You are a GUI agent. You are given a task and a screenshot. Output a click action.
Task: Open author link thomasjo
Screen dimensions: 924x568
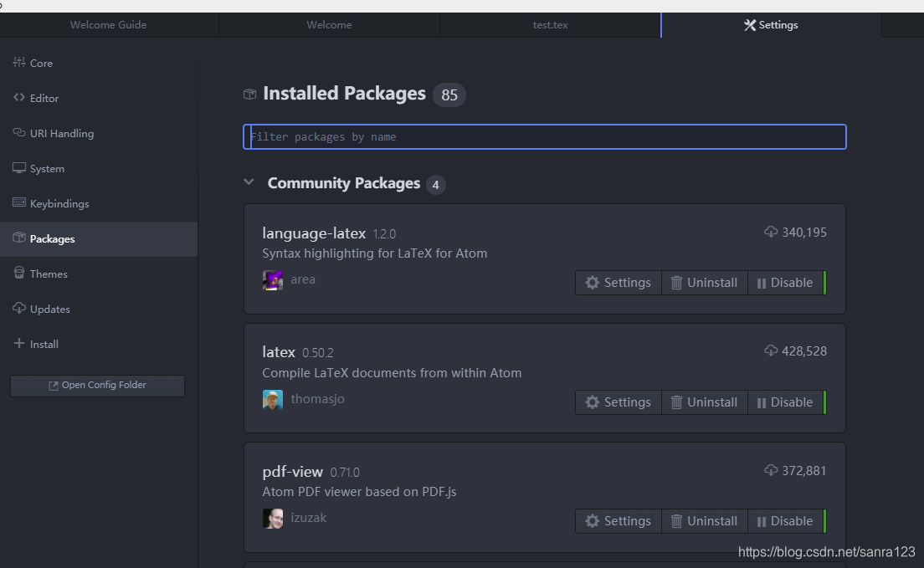(x=318, y=399)
